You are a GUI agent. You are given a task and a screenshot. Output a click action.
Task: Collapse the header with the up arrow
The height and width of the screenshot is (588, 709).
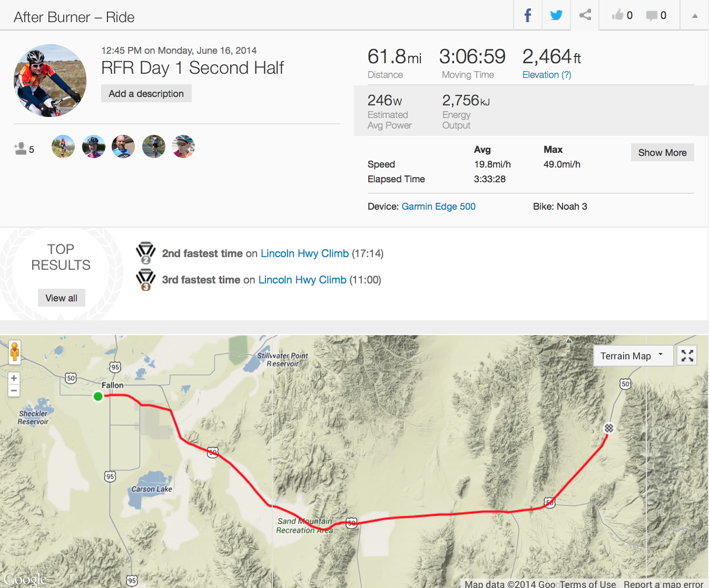(695, 16)
